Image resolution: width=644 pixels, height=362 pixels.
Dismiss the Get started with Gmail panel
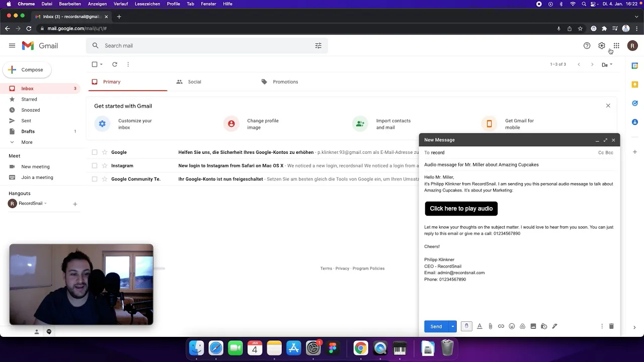608,106
